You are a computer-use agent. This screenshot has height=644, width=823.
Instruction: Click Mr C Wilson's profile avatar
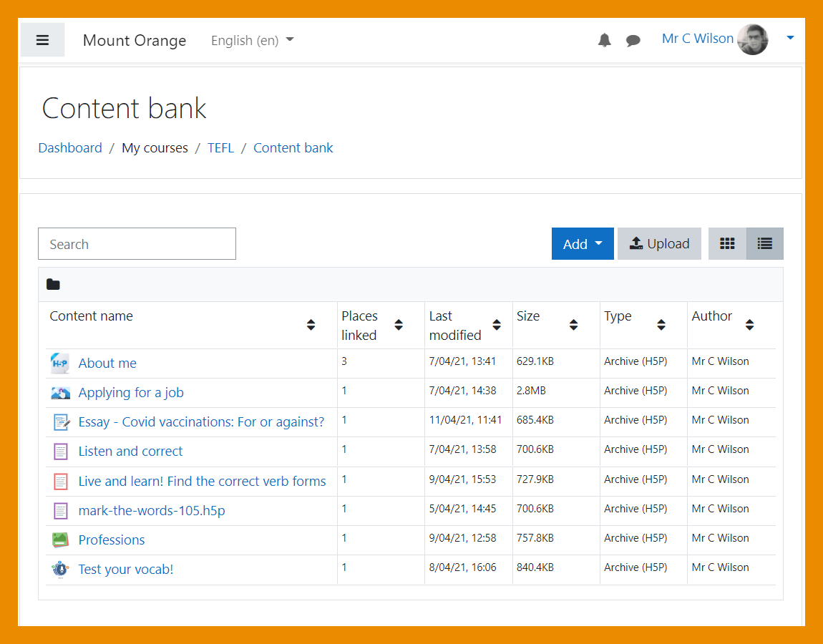(752, 39)
